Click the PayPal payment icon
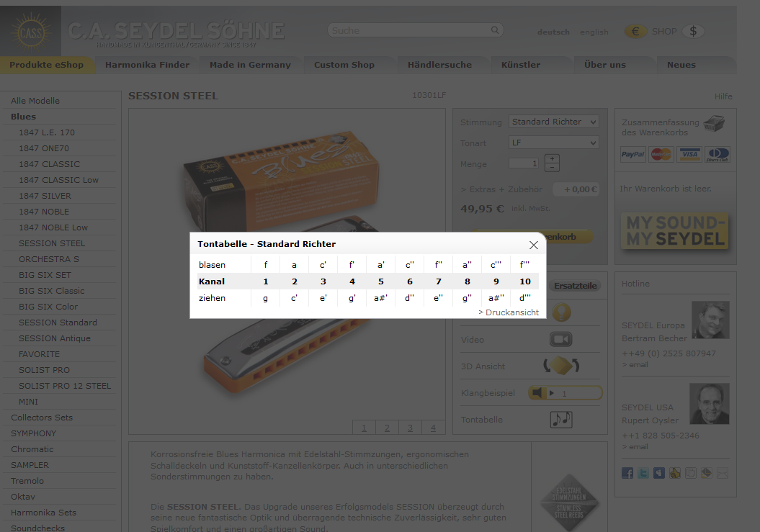 tap(633, 155)
